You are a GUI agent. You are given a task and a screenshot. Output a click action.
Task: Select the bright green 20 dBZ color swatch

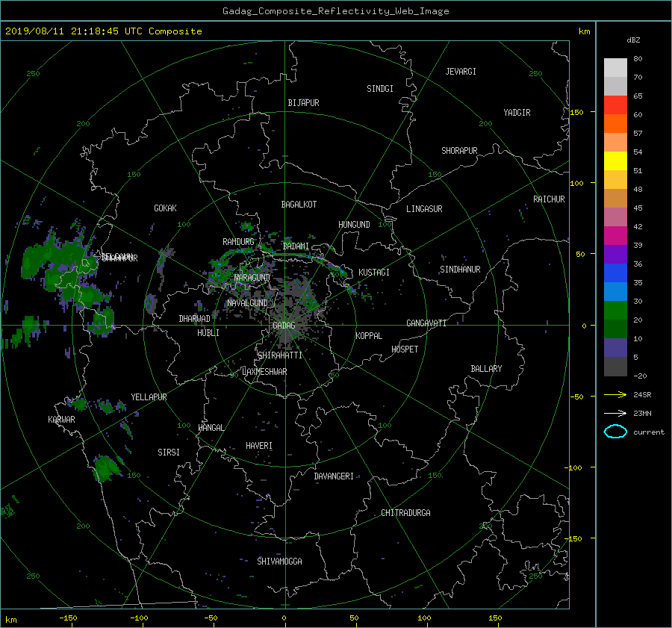(615, 311)
